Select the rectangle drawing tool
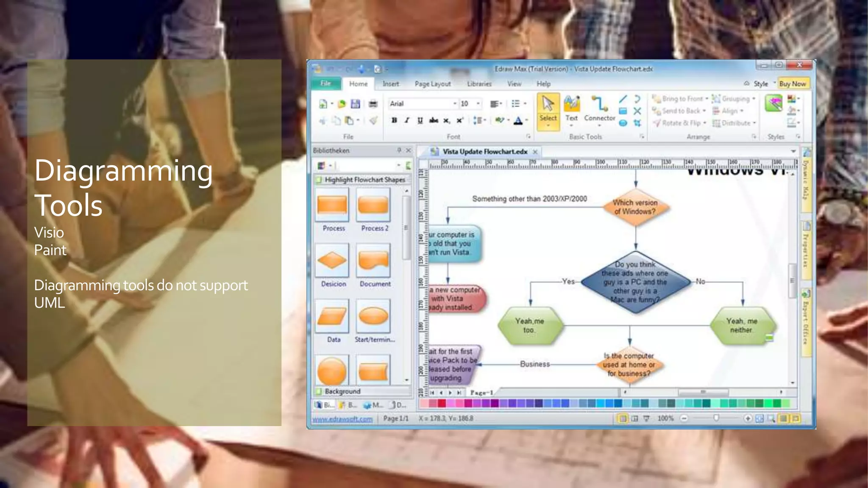 [623, 111]
